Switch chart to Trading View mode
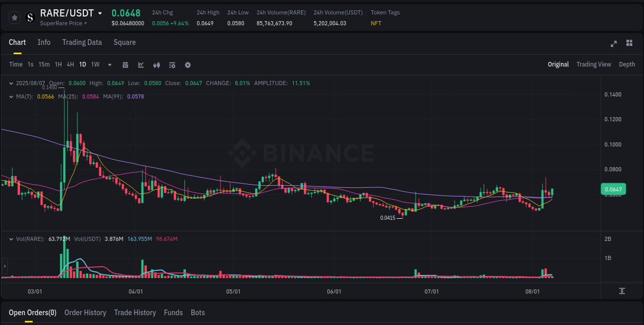Image resolution: width=644 pixels, height=325 pixels. 594,64
